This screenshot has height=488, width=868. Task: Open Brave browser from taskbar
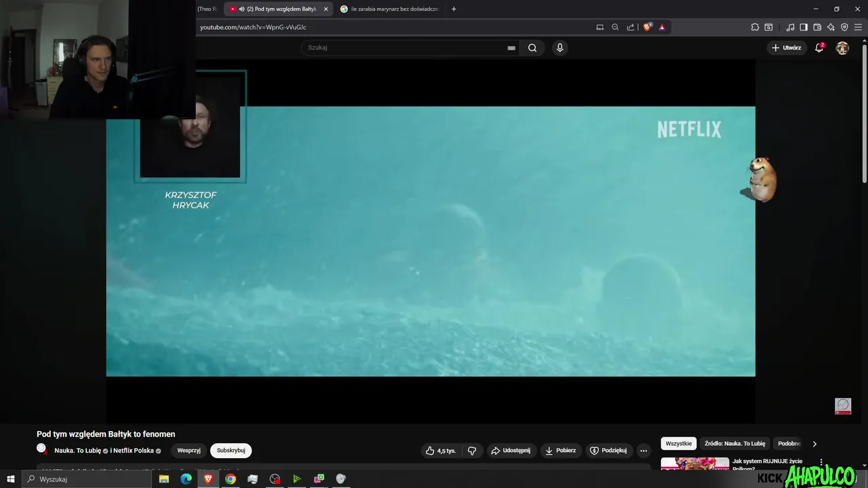click(208, 479)
